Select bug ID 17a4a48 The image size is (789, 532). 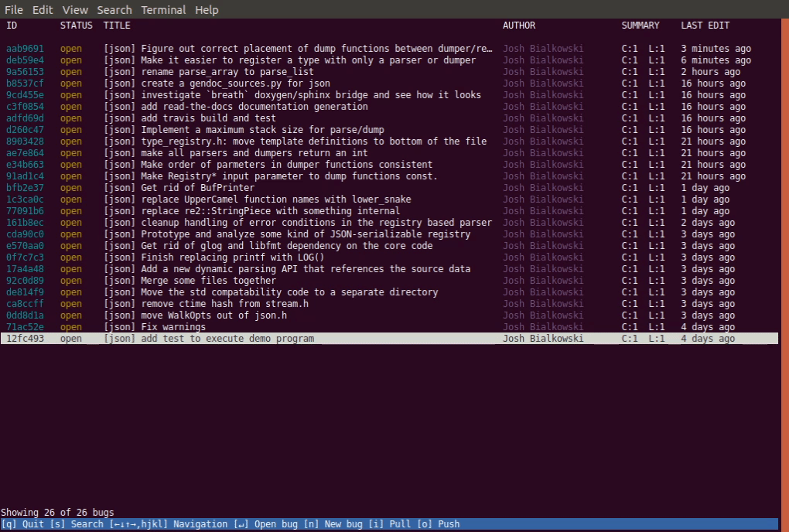[25, 268]
